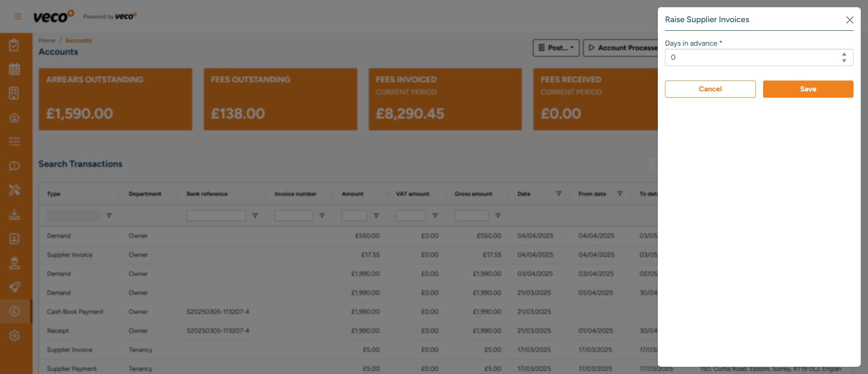Open the clipboard checklist sidebar icon
This screenshot has width=868, height=374.
point(14,45)
